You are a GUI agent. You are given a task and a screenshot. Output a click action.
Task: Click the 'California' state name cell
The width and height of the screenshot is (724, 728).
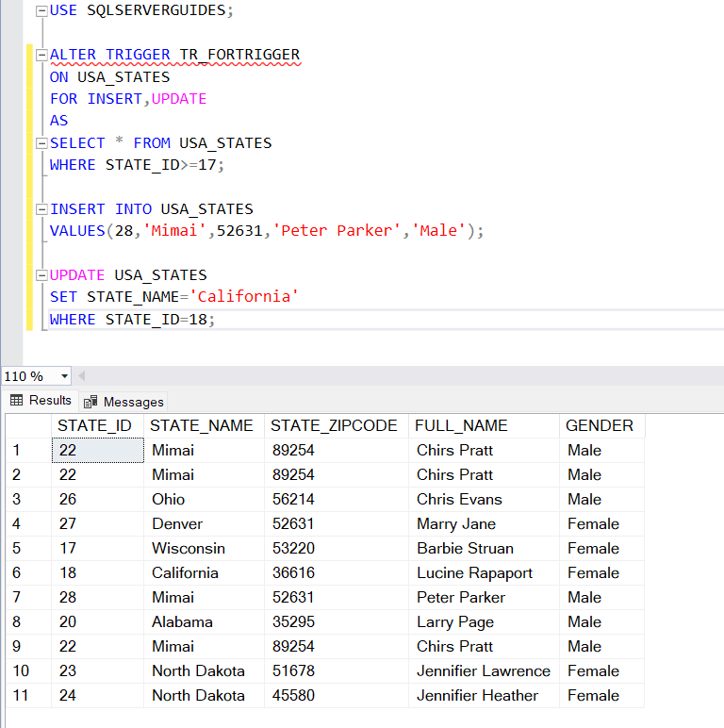point(205,573)
